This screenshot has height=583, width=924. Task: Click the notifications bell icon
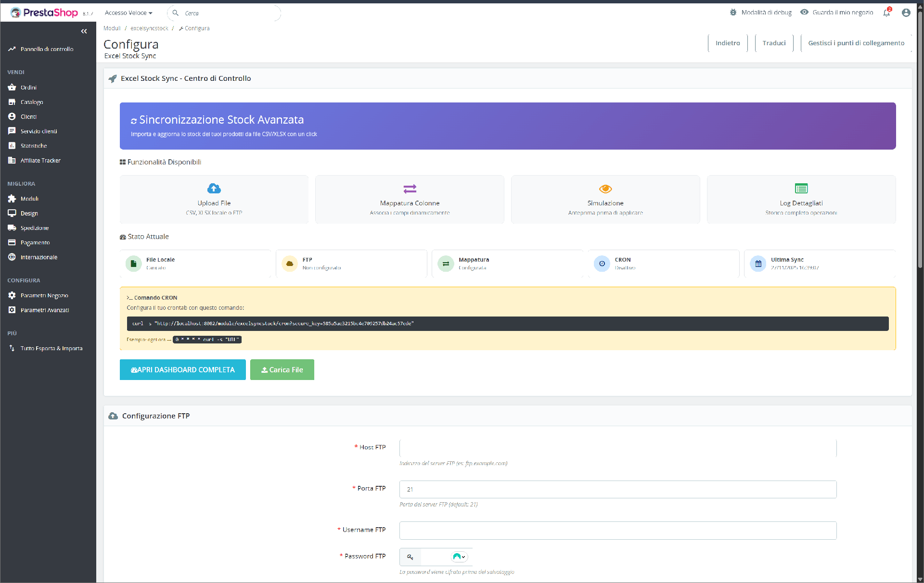click(886, 13)
